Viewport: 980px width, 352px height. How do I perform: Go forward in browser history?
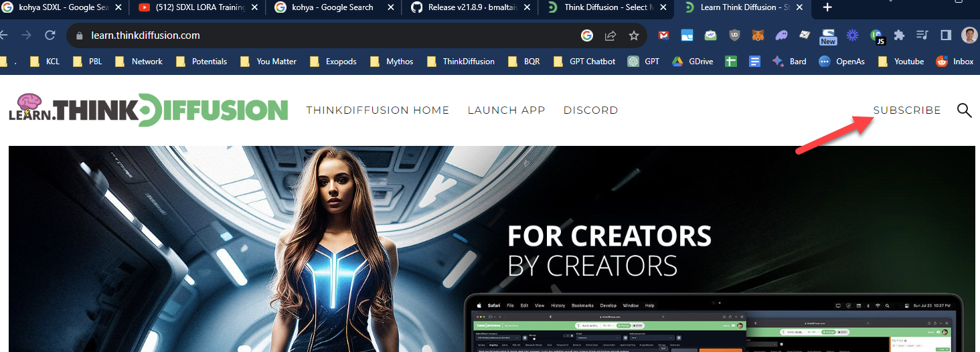pyautogui.click(x=26, y=35)
